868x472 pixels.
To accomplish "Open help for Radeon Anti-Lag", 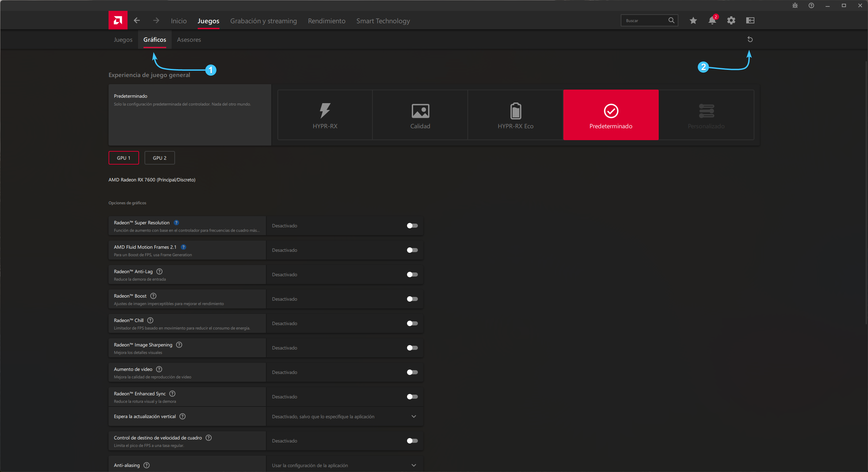I will 159,271.
